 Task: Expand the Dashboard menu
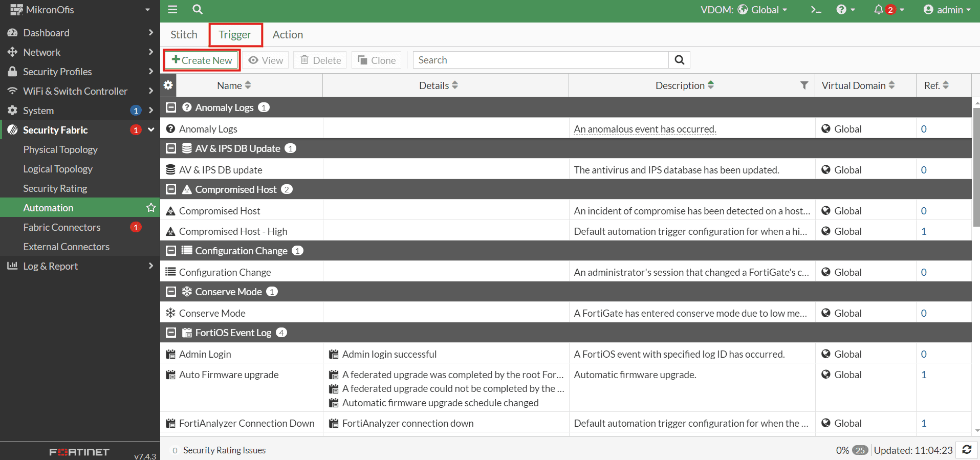pos(150,33)
